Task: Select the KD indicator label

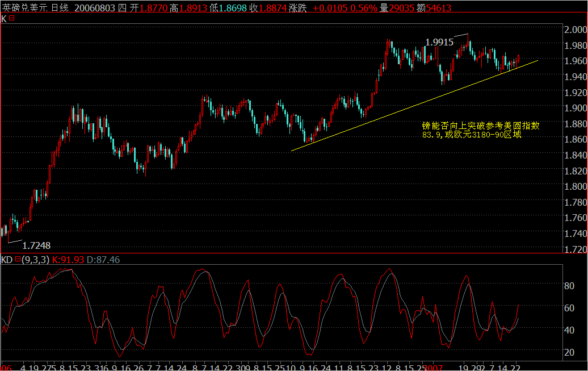Action: point(7,261)
